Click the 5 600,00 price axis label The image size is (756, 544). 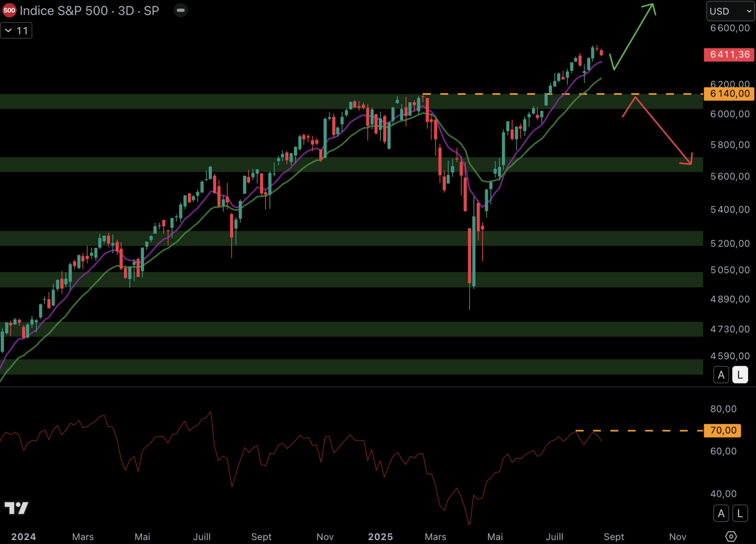coord(730,176)
